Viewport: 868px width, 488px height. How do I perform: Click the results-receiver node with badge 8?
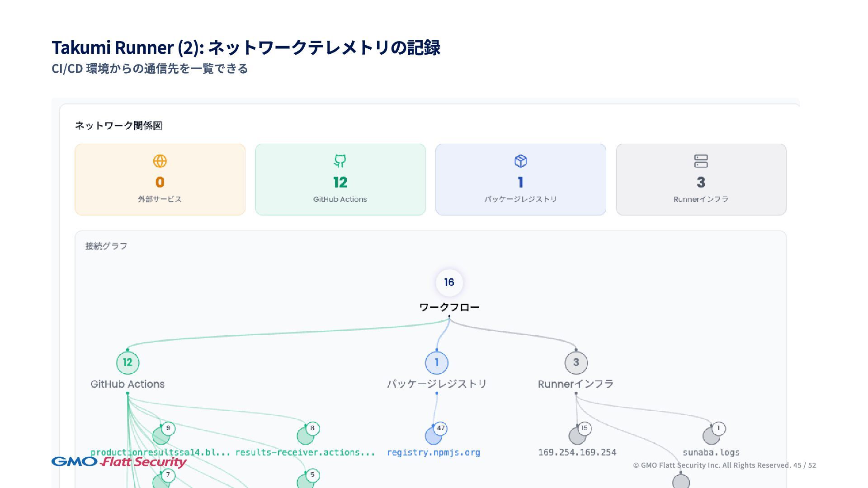pos(305,436)
